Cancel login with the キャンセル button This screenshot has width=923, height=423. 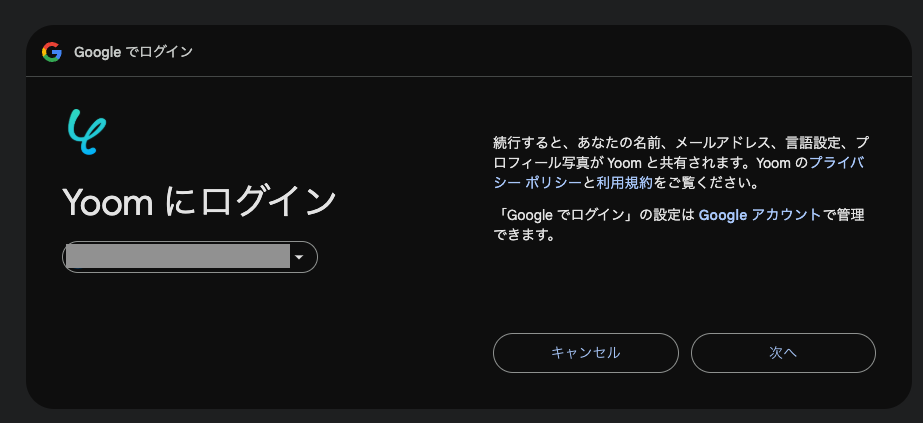(x=586, y=353)
